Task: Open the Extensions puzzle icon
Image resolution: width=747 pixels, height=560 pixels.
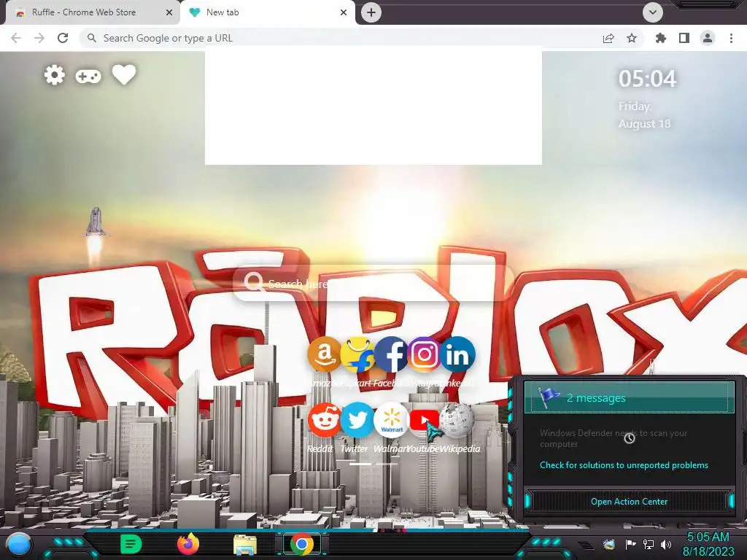Action: click(x=661, y=38)
